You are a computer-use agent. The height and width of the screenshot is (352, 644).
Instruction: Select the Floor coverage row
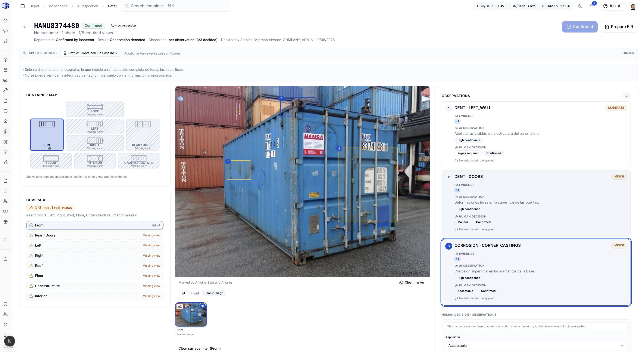95,276
